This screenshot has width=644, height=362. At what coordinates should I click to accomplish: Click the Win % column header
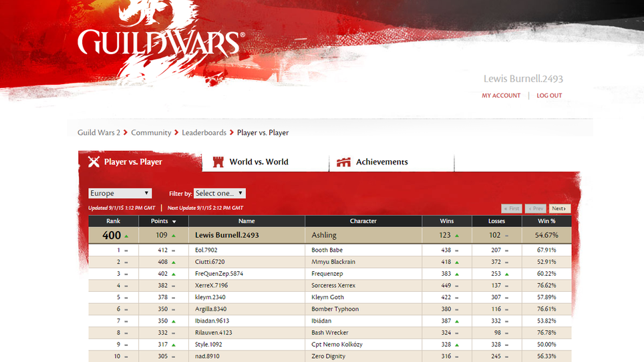click(x=546, y=221)
